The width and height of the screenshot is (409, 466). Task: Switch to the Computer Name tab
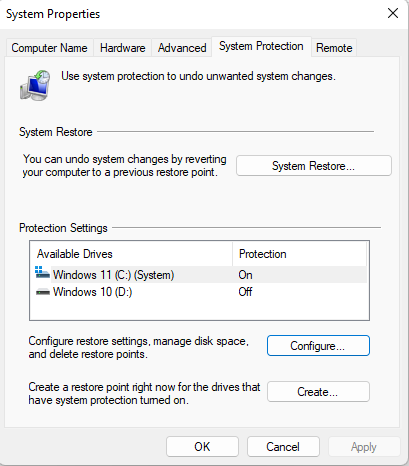49,48
